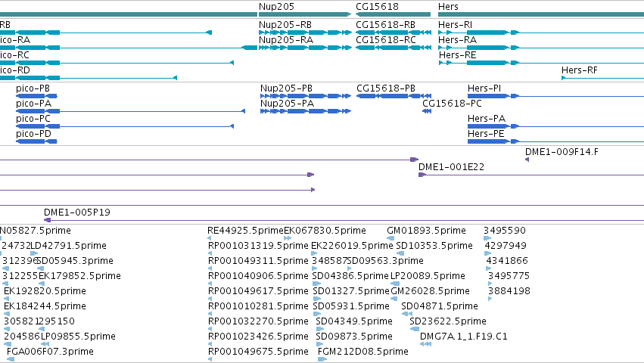The image size is (644, 363).
Task: Click SD09873.5prime
Action: (354, 337)
